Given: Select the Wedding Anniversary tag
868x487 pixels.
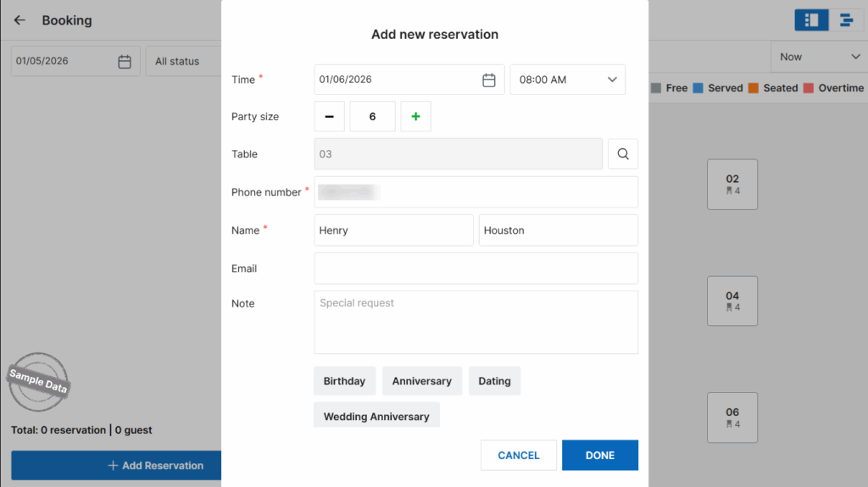Looking at the screenshot, I should [376, 416].
